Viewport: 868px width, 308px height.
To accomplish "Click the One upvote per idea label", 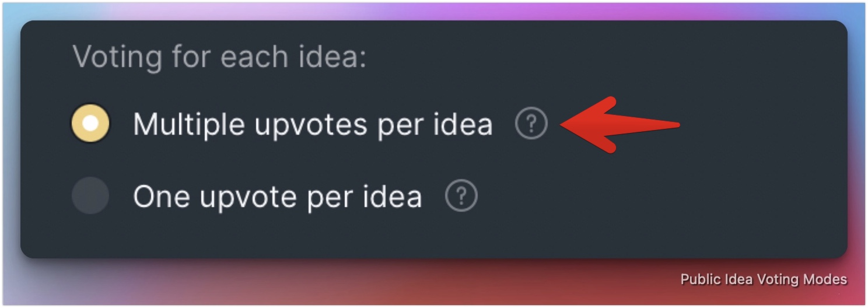I will click(277, 197).
